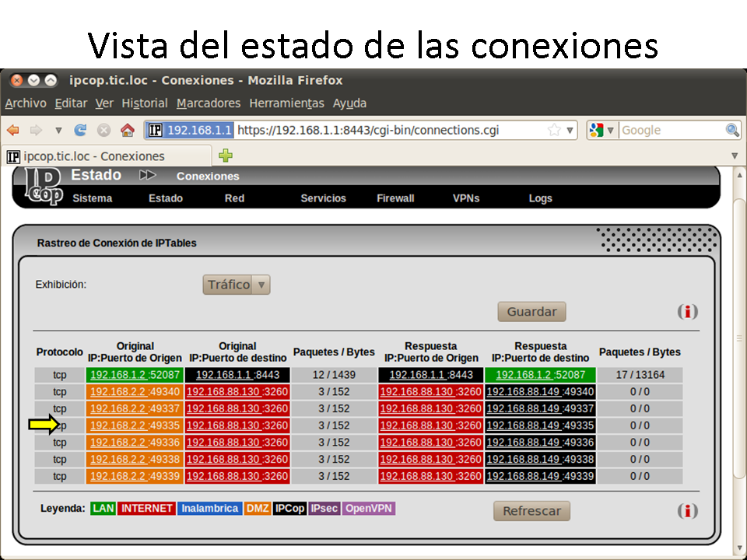Click the search magnifier icon
This screenshot has width=747, height=560.
coord(732,131)
